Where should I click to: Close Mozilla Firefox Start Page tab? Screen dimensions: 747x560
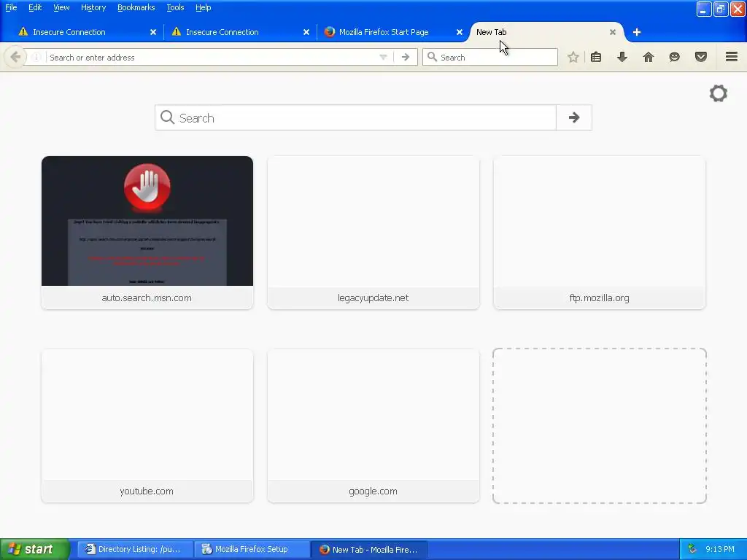point(460,32)
